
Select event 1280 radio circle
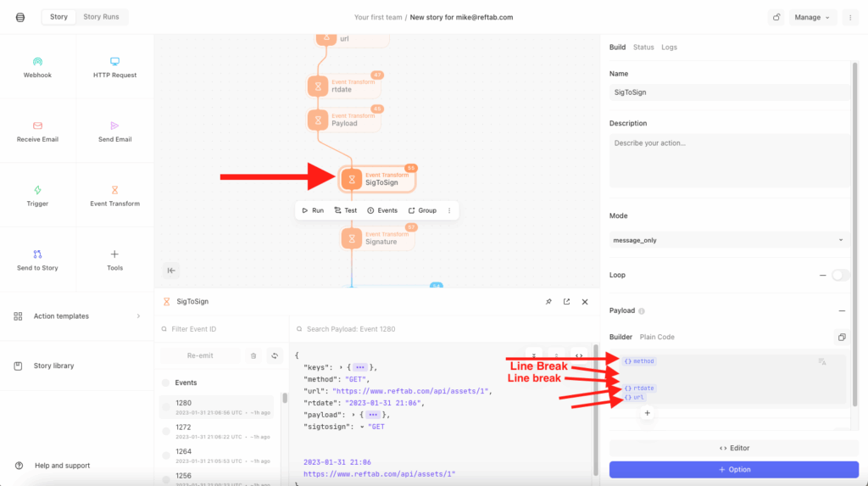coord(166,407)
